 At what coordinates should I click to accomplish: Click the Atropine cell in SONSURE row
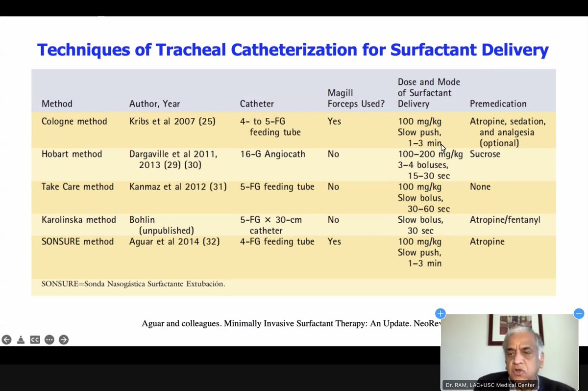487,241
